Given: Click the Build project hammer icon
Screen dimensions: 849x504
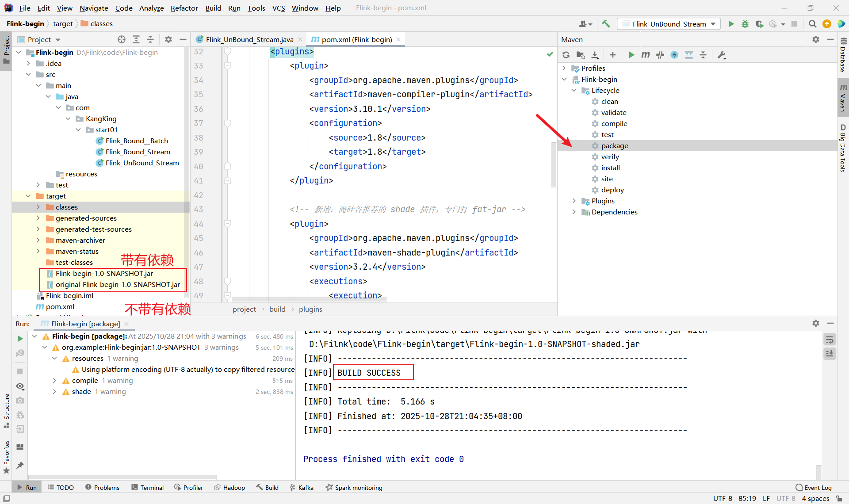Looking at the screenshot, I should pyautogui.click(x=606, y=24).
